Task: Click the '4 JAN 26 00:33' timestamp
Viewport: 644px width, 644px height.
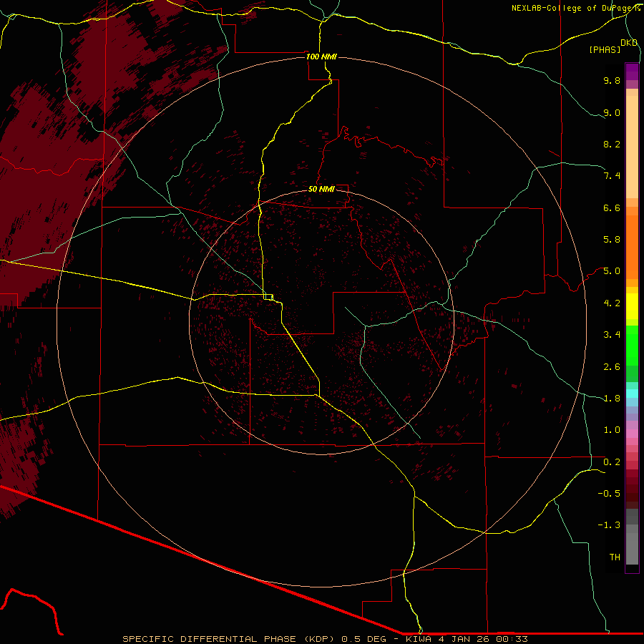Action: [482, 639]
